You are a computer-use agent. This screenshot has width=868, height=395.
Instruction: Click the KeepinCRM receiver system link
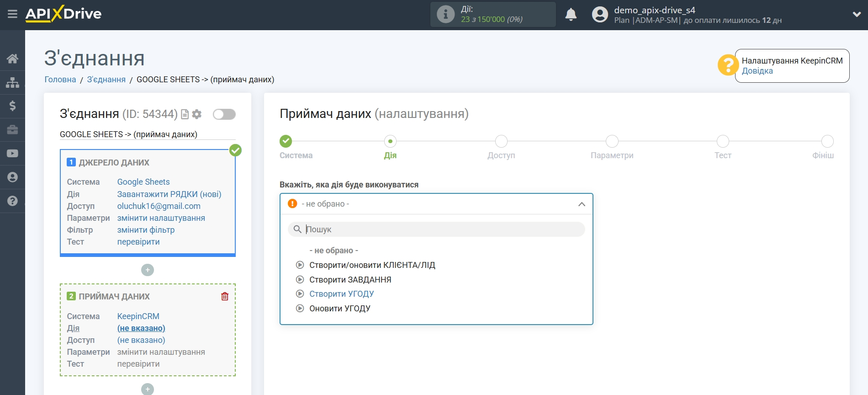coord(138,316)
